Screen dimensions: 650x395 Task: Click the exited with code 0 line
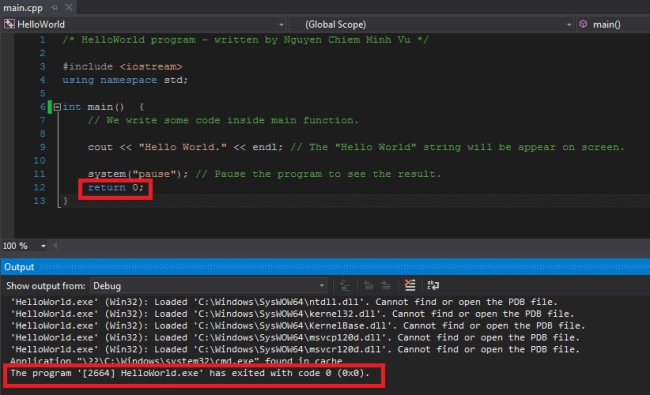190,373
